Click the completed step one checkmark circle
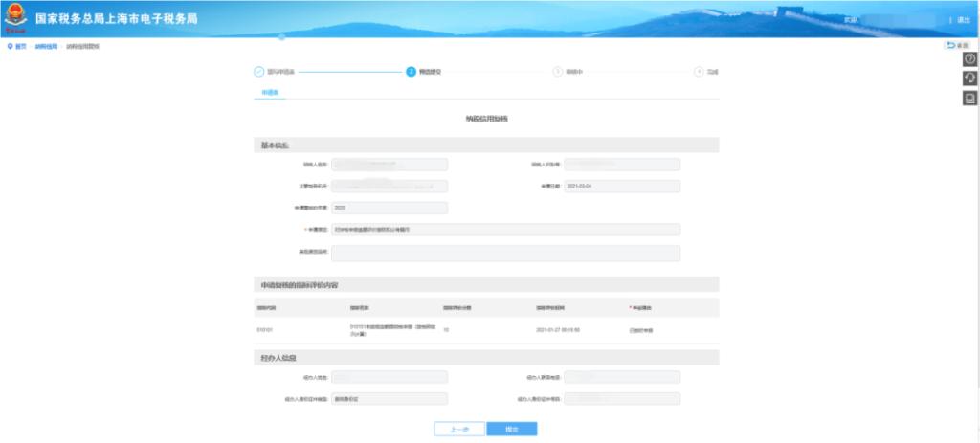 point(258,72)
